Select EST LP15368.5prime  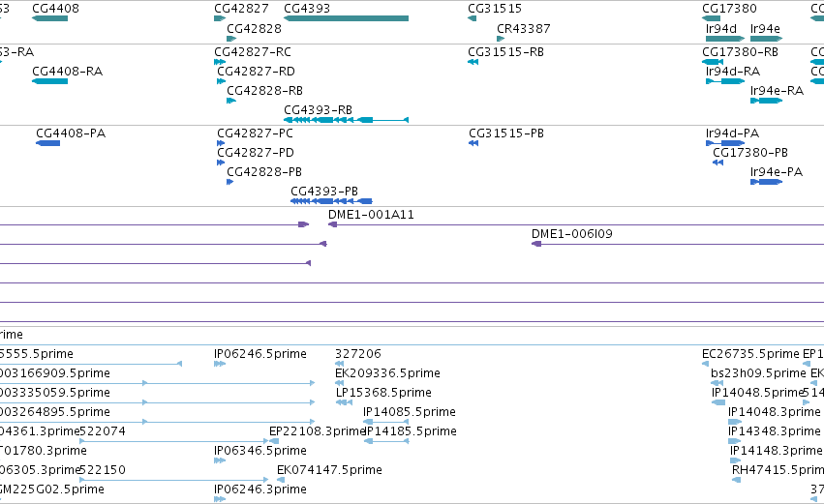[383, 393]
